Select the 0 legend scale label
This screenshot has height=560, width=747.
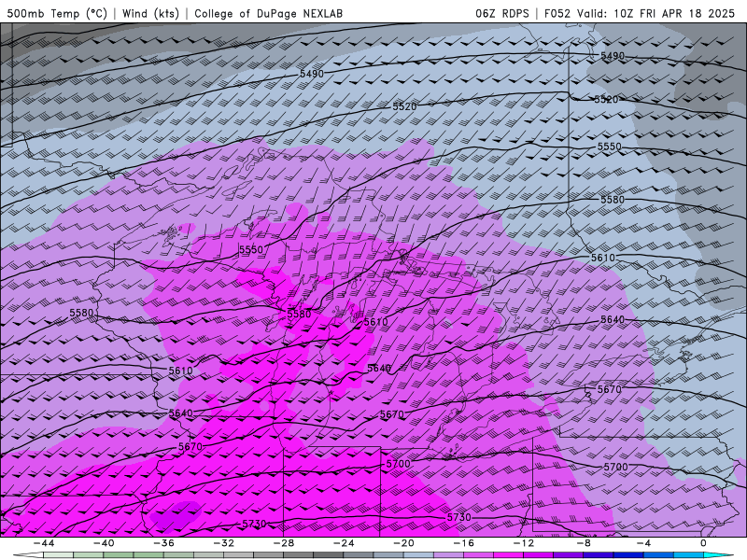pos(704,543)
